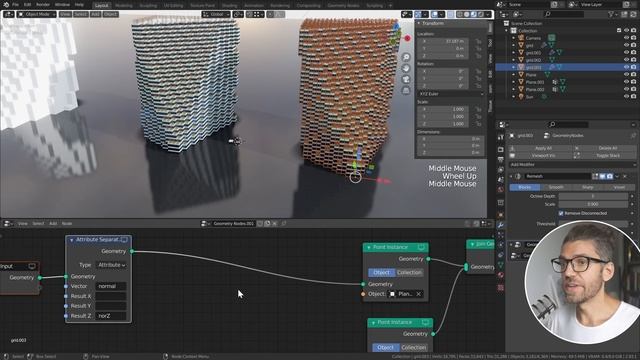Open the editor type selector in 3D viewport header
Viewport: 640px width, 360px height.
point(9,14)
